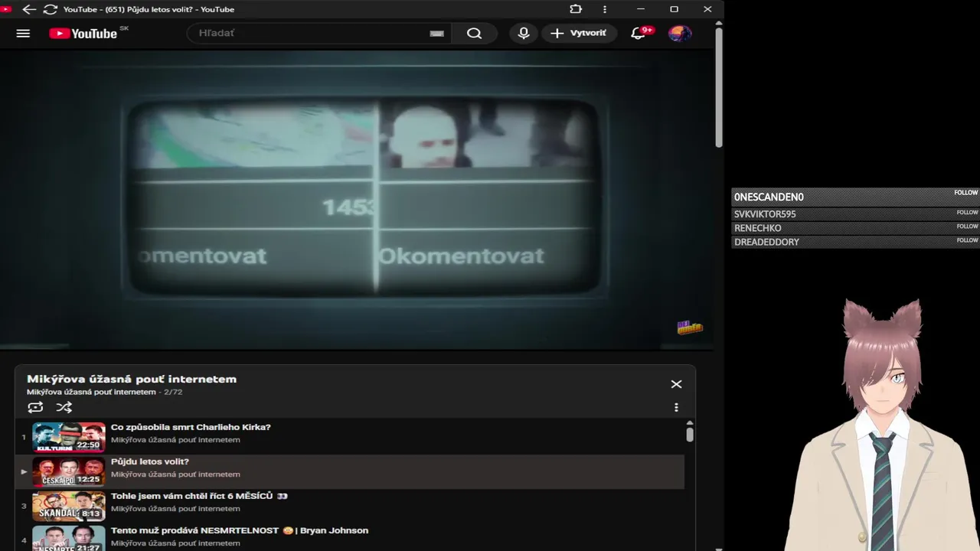Open the notifications bell with the 9+ badge
Viewport: 980px width, 551px height.
pos(639,33)
